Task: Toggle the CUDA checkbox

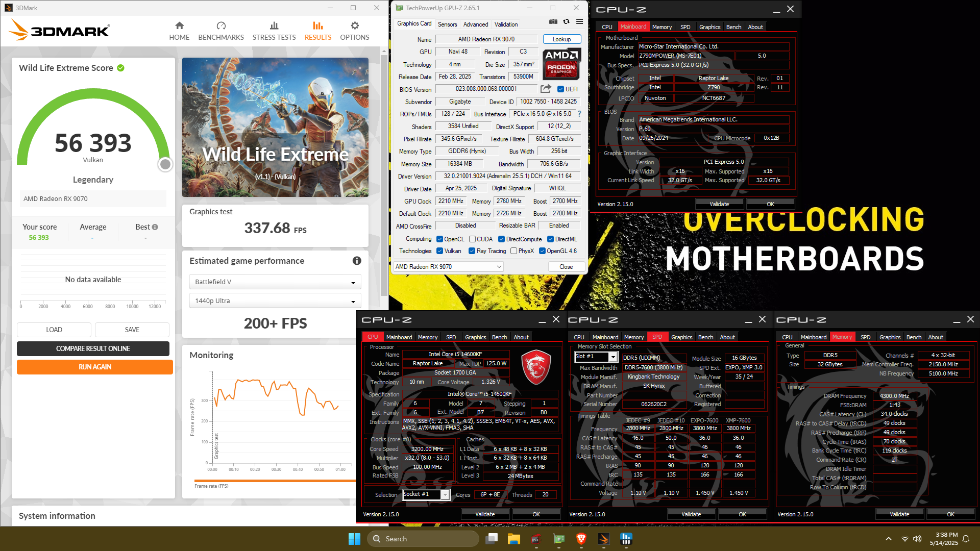Action: tap(472, 239)
